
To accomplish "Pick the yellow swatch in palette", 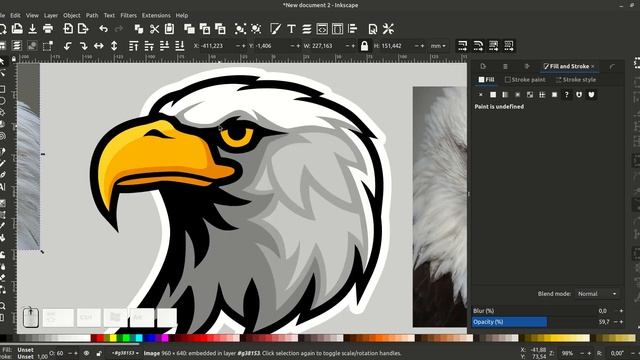I will coord(113,338).
